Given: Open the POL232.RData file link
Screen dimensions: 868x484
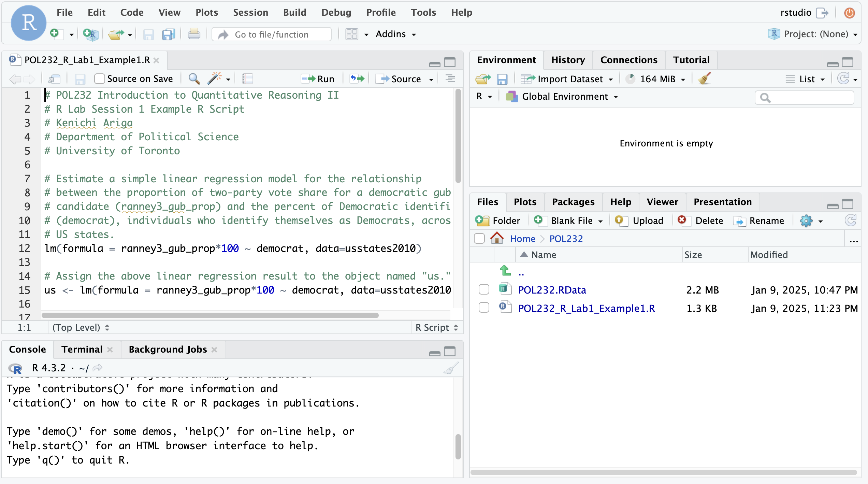Looking at the screenshot, I should point(552,290).
